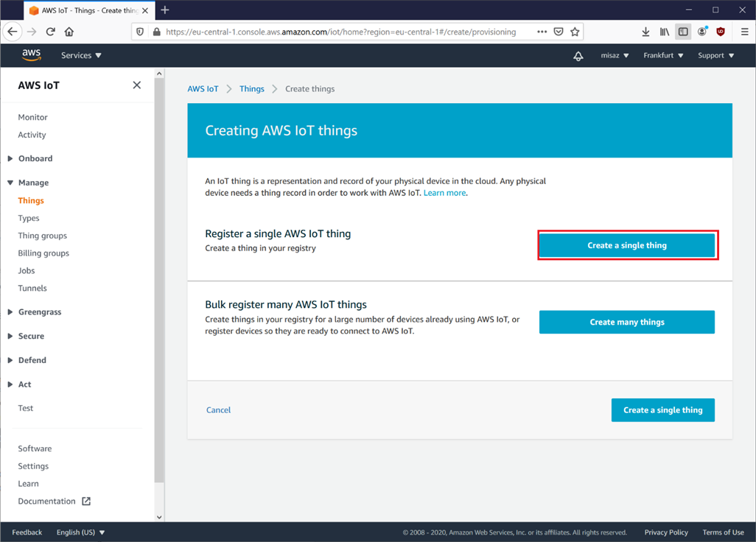The image size is (756, 542).
Task: Open the Firefox account icon
Action: (x=702, y=32)
